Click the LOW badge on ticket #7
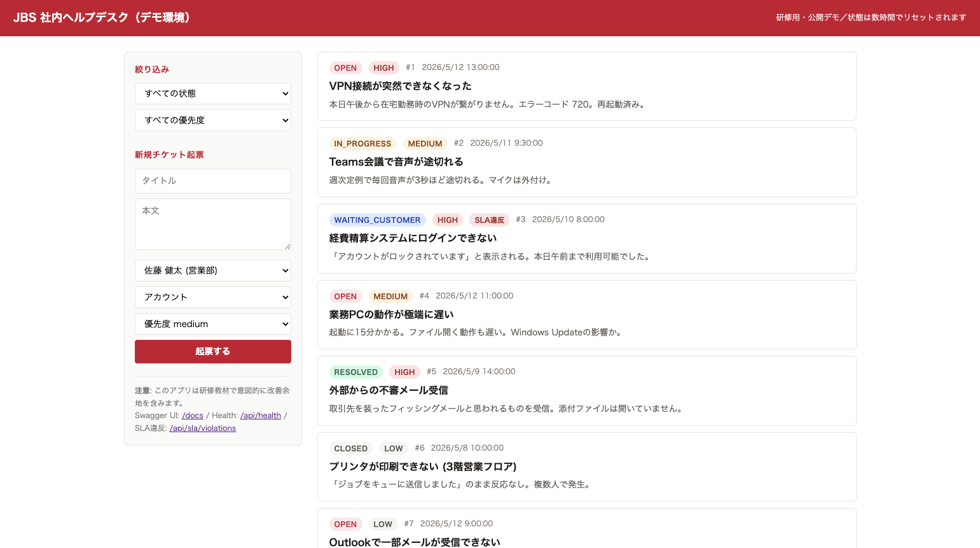The height and width of the screenshot is (548, 980). (x=383, y=524)
